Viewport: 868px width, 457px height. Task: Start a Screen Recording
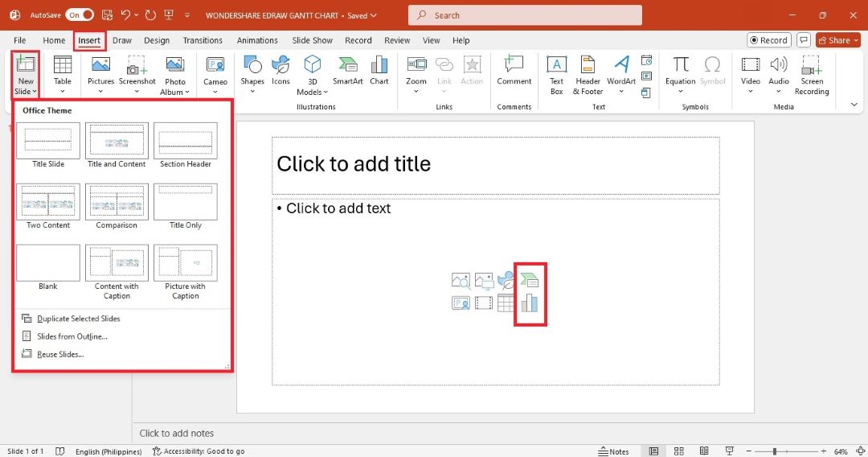tap(812, 76)
